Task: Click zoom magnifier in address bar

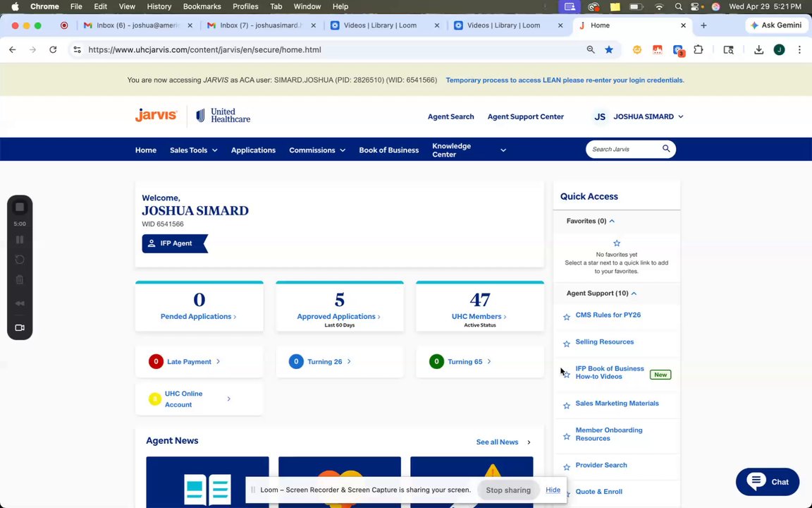Action: tap(591, 50)
